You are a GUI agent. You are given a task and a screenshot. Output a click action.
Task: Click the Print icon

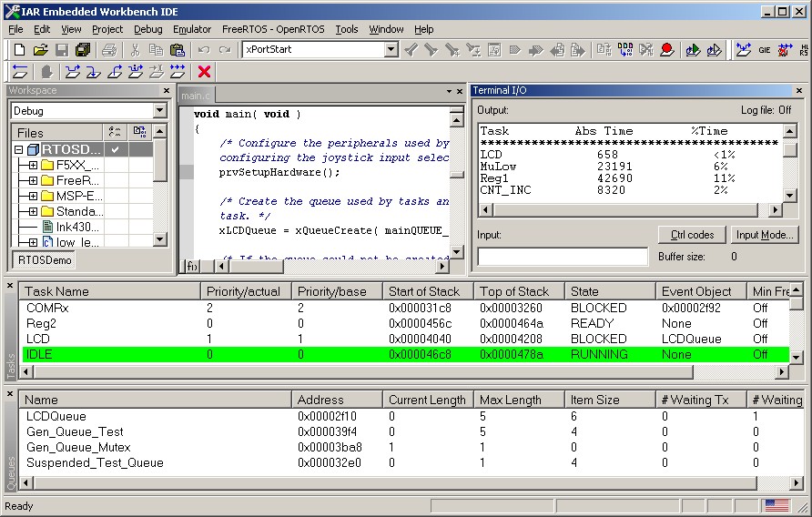(x=109, y=50)
